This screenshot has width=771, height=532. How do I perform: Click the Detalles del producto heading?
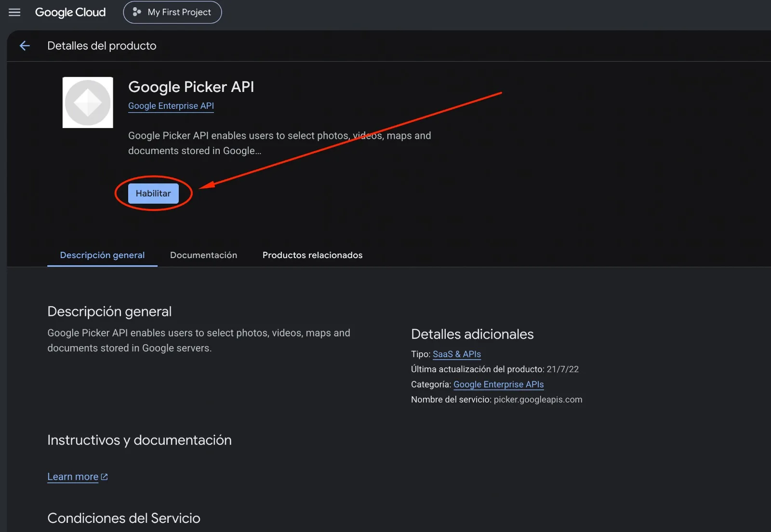tap(102, 46)
